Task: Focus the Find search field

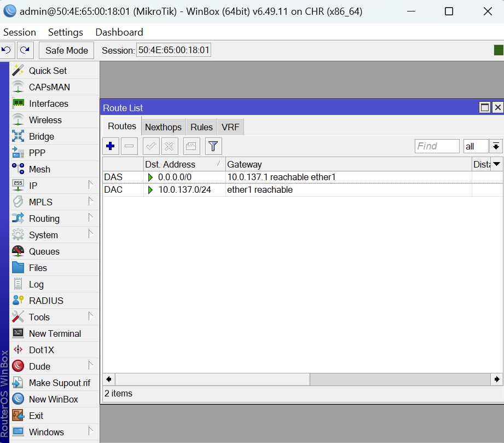Action: pos(437,146)
